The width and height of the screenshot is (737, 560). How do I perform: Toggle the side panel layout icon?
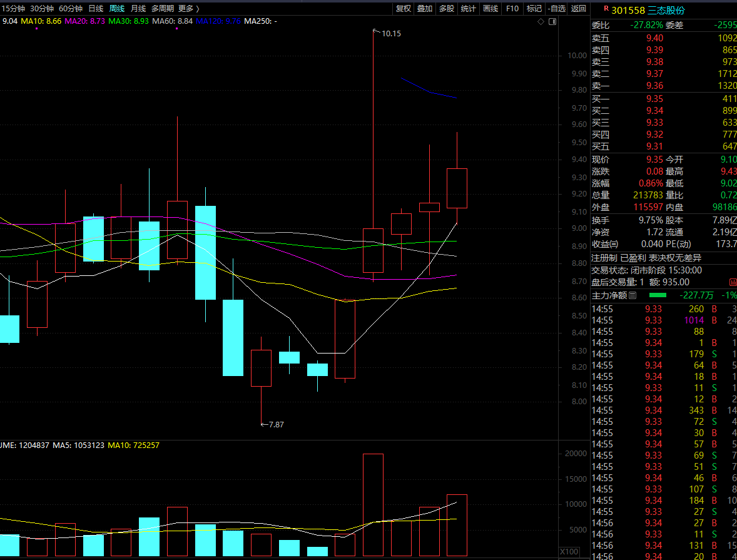coord(552,22)
